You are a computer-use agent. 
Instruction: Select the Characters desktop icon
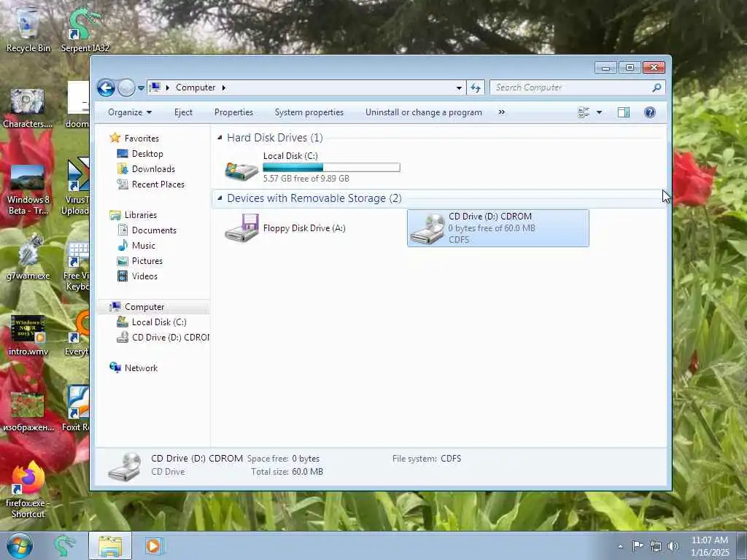28,109
